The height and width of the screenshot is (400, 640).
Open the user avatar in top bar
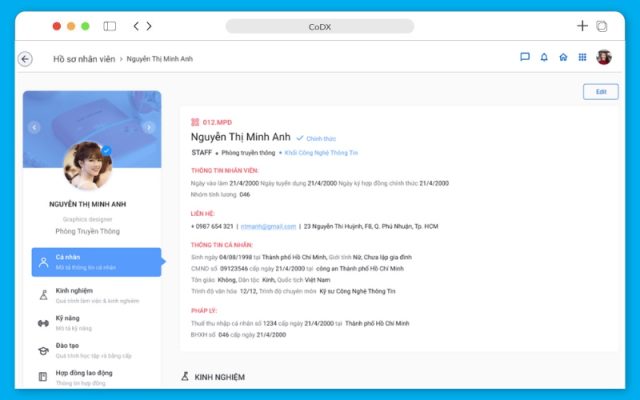pyautogui.click(x=604, y=57)
